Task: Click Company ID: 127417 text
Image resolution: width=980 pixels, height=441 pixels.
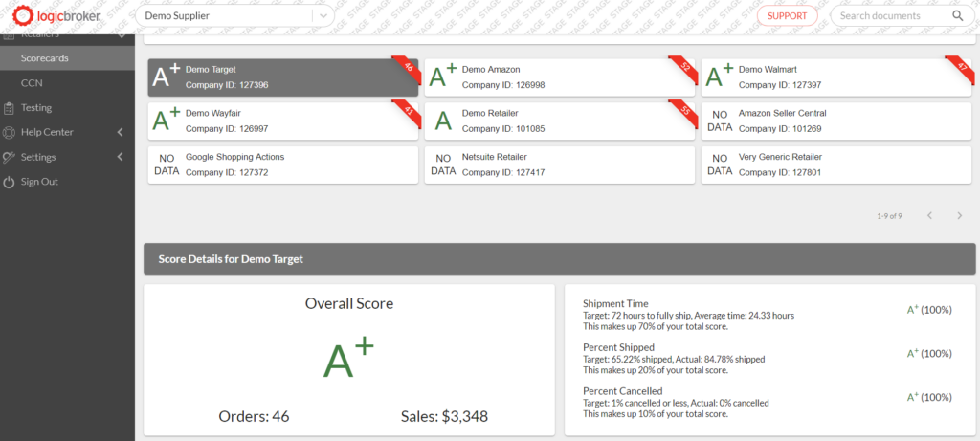Action: [x=503, y=172]
